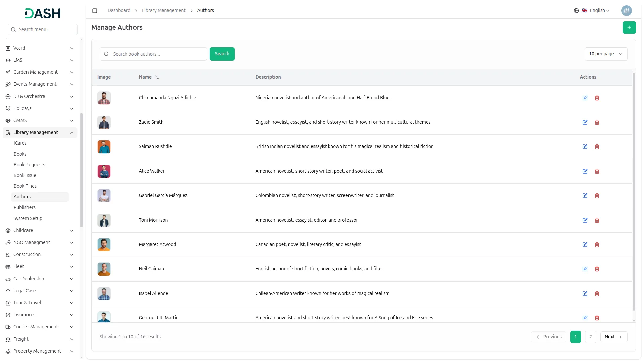The width and height of the screenshot is (644, 362).
Task: Add a new author with plus button
Action: pos(629,27)
